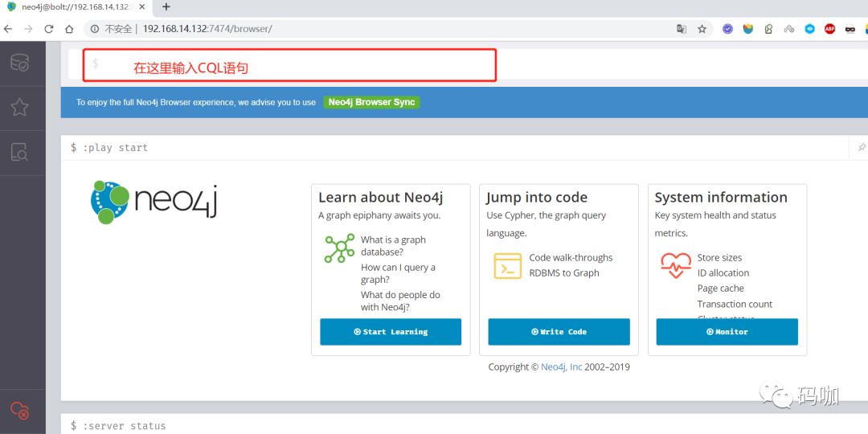
Task: Pin the :play start frame
Action: (x=862, y=148)
